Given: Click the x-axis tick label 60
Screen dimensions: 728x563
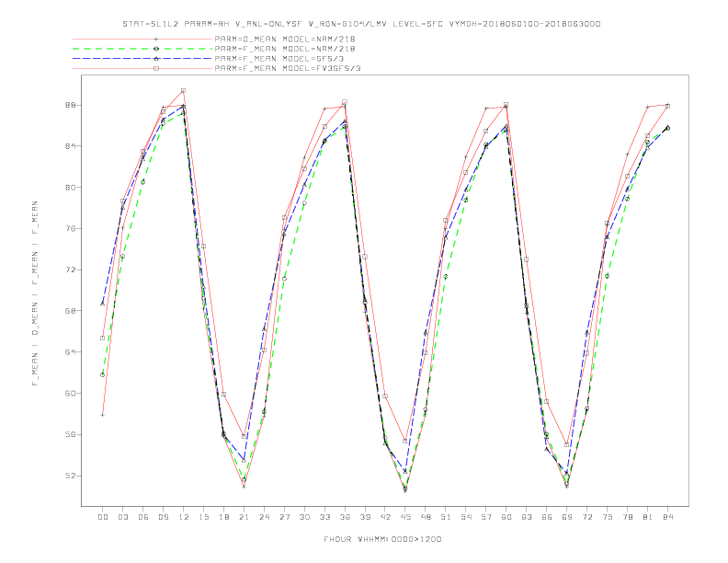Looking at the screenshot, I should click(x=506, y=517).
